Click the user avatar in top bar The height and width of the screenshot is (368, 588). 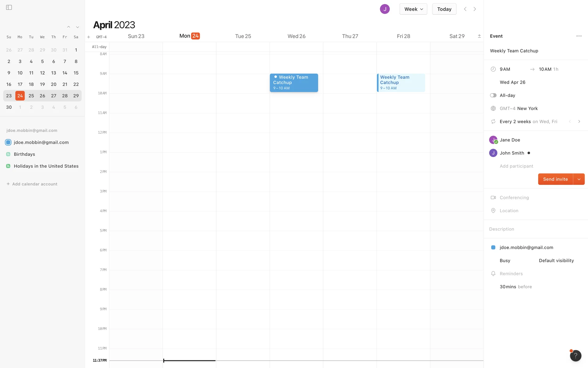(x=385, y=9)
